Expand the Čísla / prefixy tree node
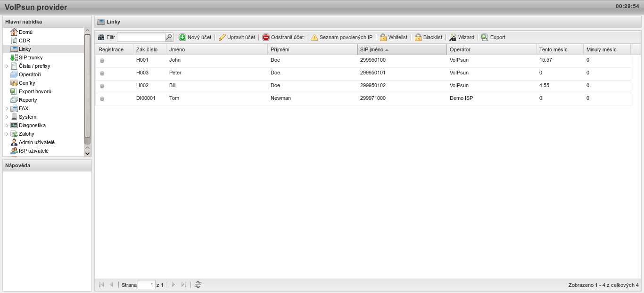Image resolution: width=644 pixels, height=293 pixels. pos(7,66)
